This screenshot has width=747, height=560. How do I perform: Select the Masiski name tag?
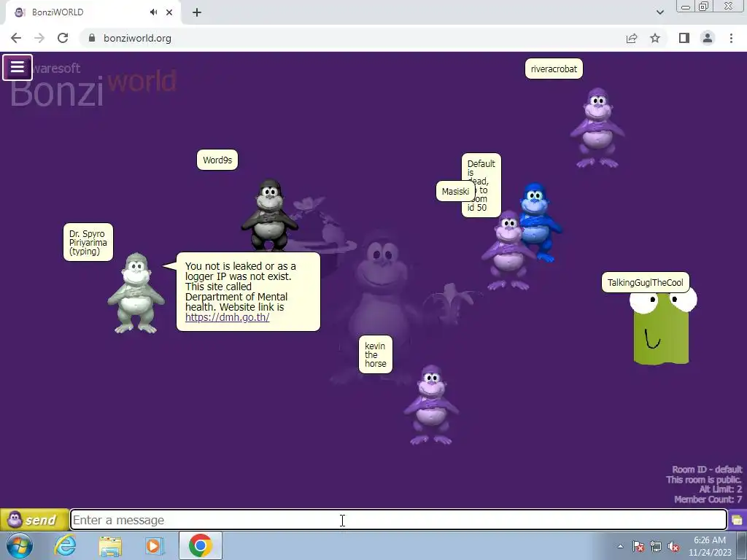point(455,192)
